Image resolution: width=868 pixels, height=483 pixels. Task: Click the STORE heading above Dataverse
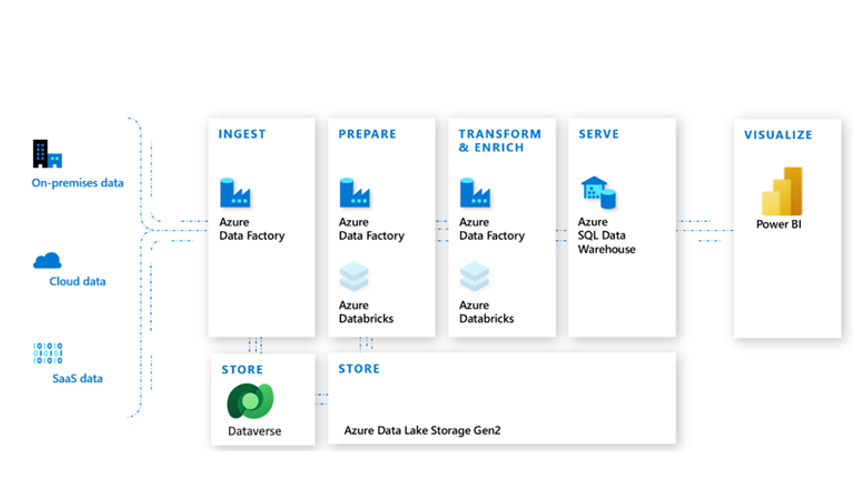click(x=242, y=370)
